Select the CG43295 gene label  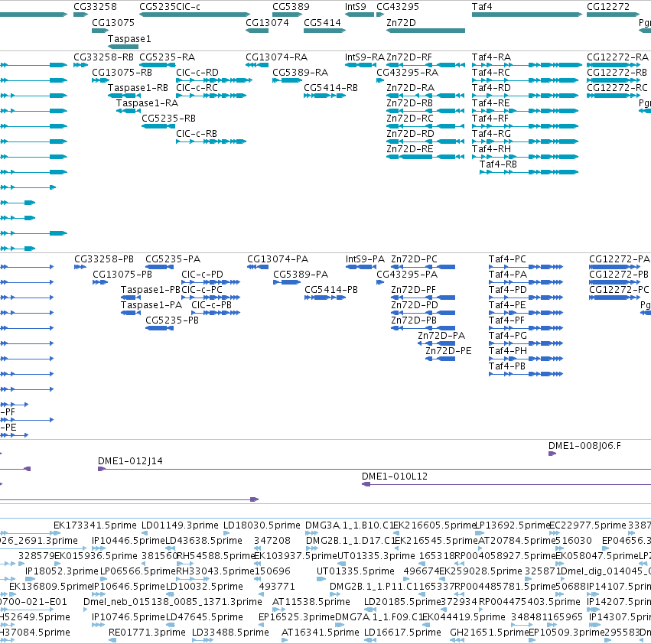click(398, 7)
